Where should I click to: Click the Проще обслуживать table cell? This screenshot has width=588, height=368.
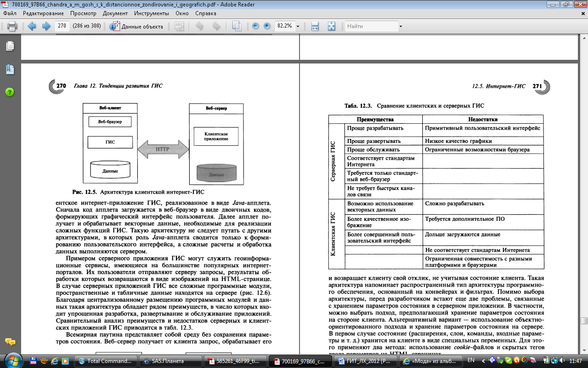[x=383, y=149]
